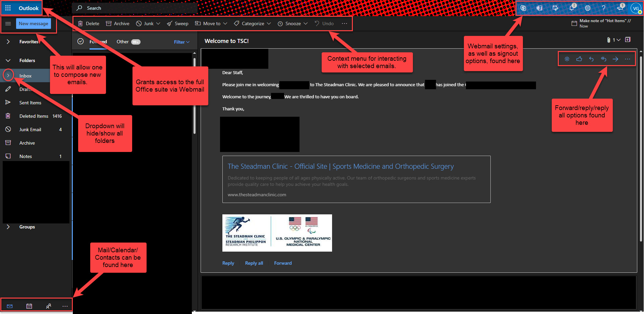Image resolution: width=644 pixels, height=314 pixels.
Task: Expand the Inbox subfolders chevron
Action: pos(8,75)
